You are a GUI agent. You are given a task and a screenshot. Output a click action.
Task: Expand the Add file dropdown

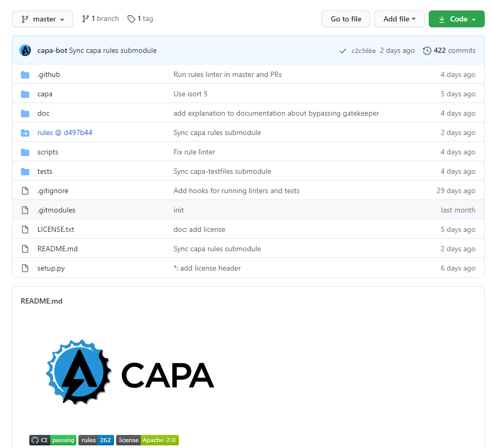[x=399, y=19]
